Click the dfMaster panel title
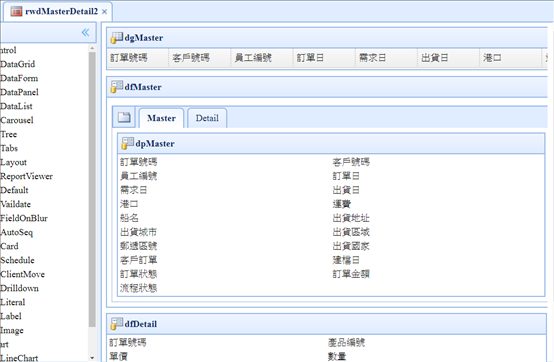The height and width of the screenshot is (362, 554). click(143, 87)
